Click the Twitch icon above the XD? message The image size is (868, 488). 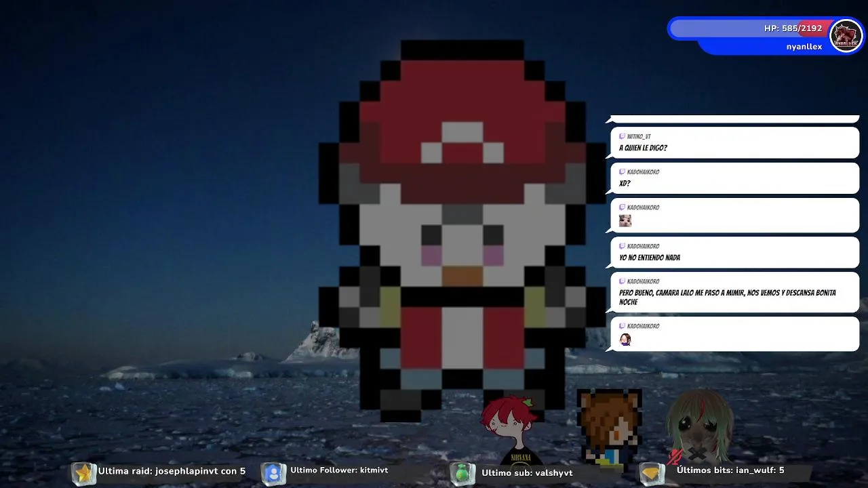622,172
